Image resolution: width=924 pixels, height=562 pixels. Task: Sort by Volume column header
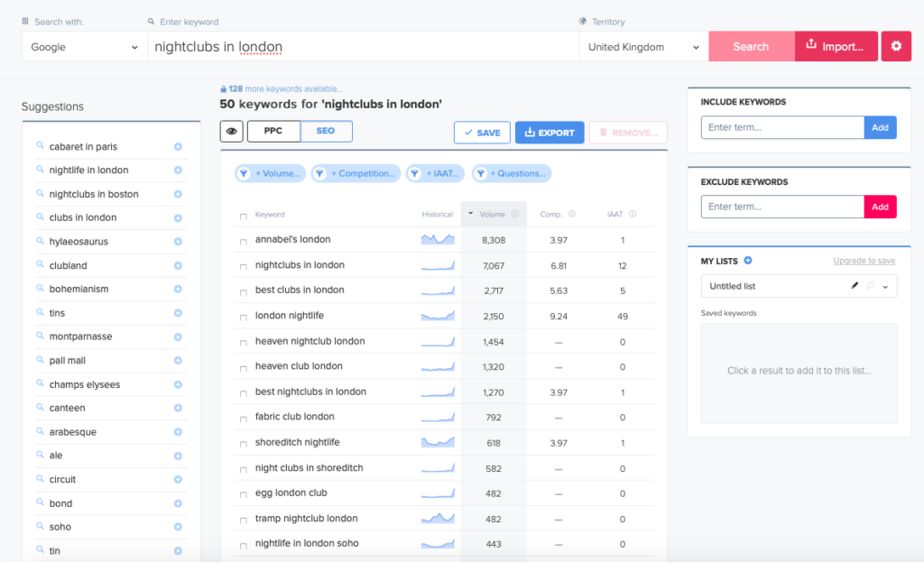point(492,214)
